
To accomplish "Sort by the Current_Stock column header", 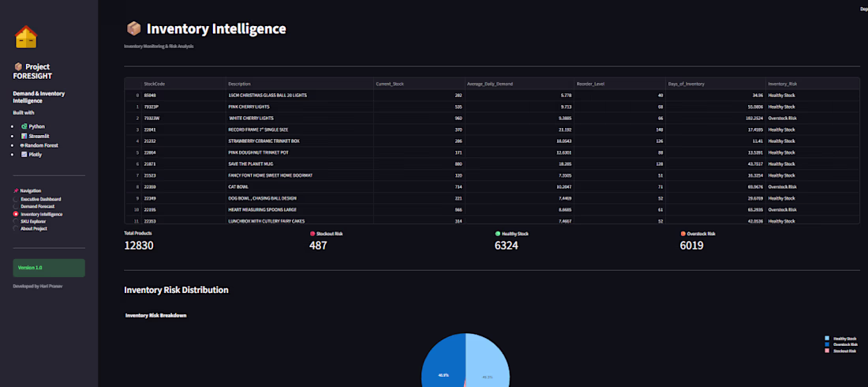I will (x=419, y=84).
